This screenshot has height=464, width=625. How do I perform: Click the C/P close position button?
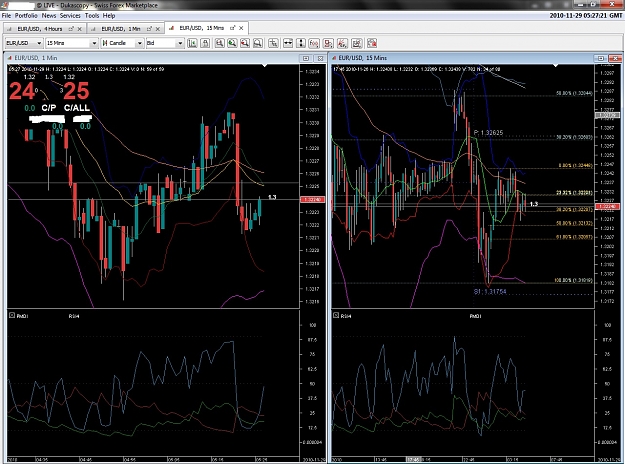(x=49, y=108)
